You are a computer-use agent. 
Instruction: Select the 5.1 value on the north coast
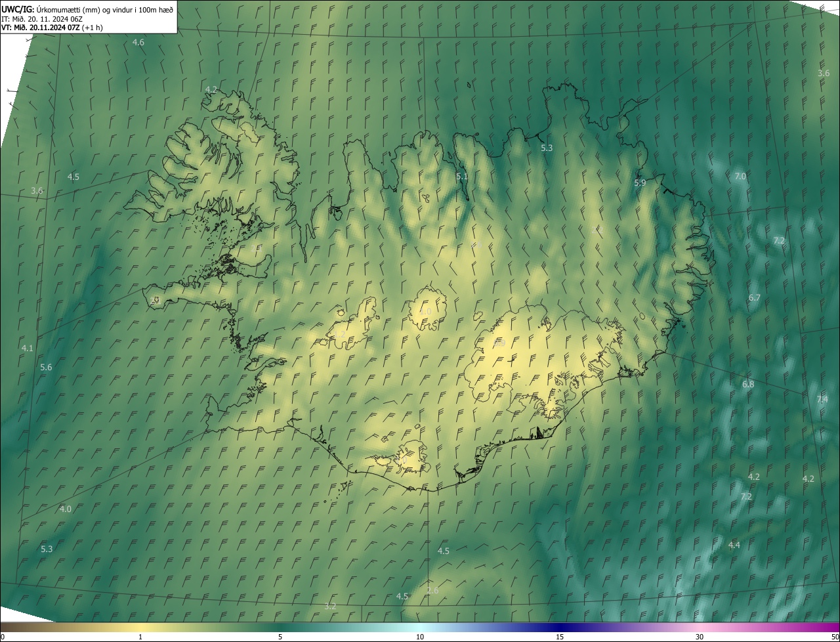462,177
